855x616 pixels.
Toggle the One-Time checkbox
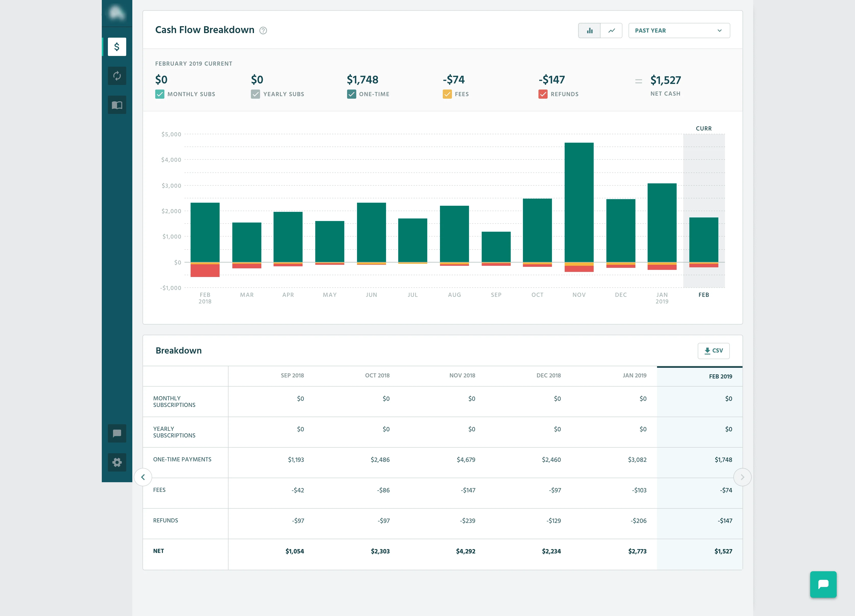tap(351, 94)
